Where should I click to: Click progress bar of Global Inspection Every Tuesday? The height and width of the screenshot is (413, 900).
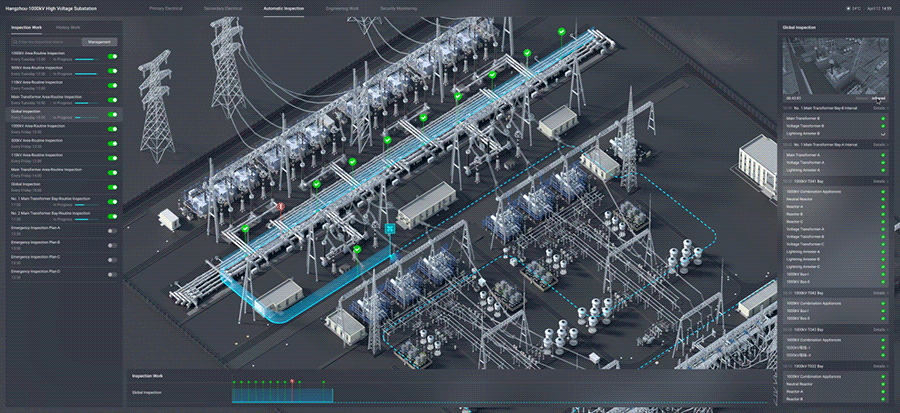coord(87,118)
